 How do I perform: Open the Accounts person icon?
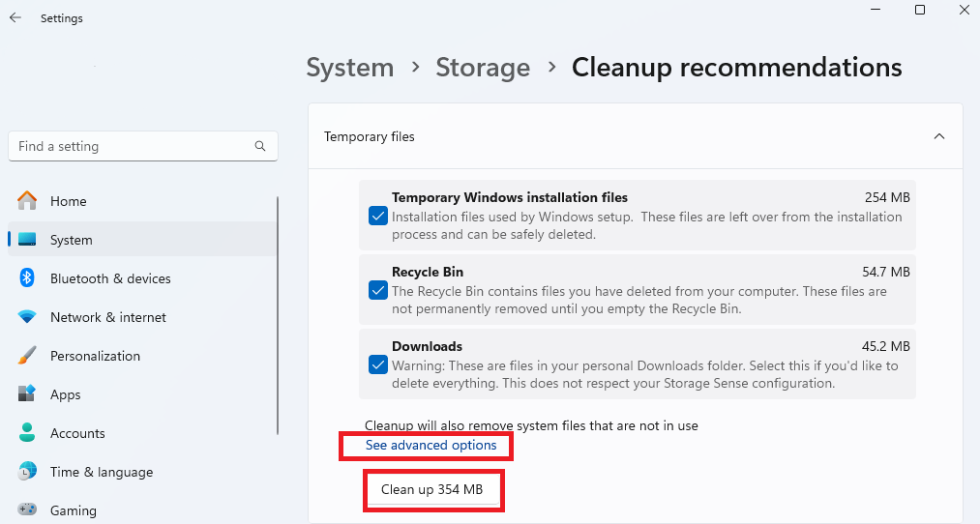coord(27,433)
